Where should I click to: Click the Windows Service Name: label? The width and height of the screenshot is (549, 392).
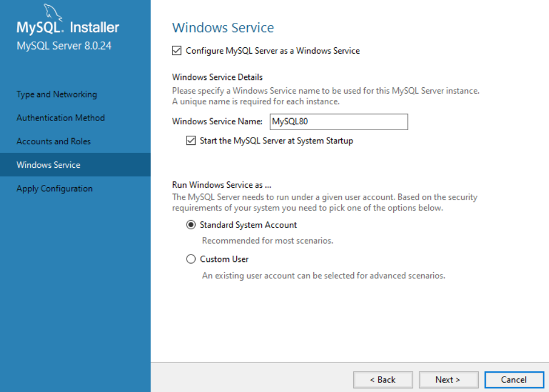(x=217, y=122)
